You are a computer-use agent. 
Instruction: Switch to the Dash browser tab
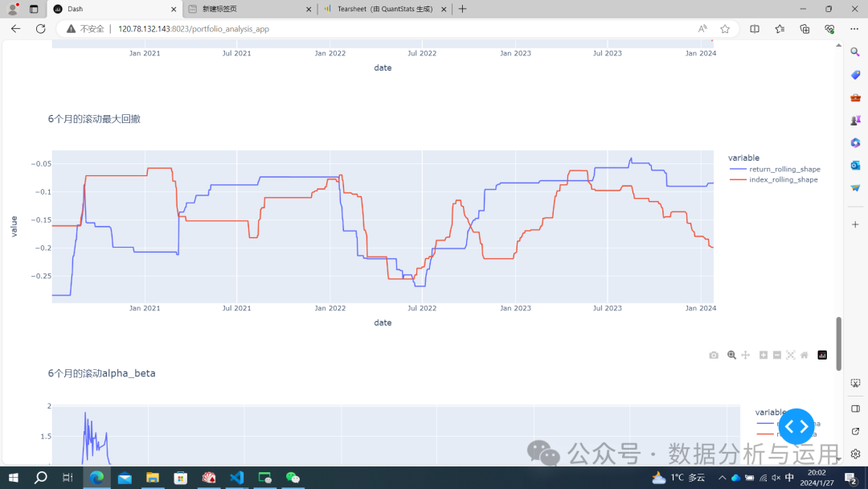(x=115, y=9)
